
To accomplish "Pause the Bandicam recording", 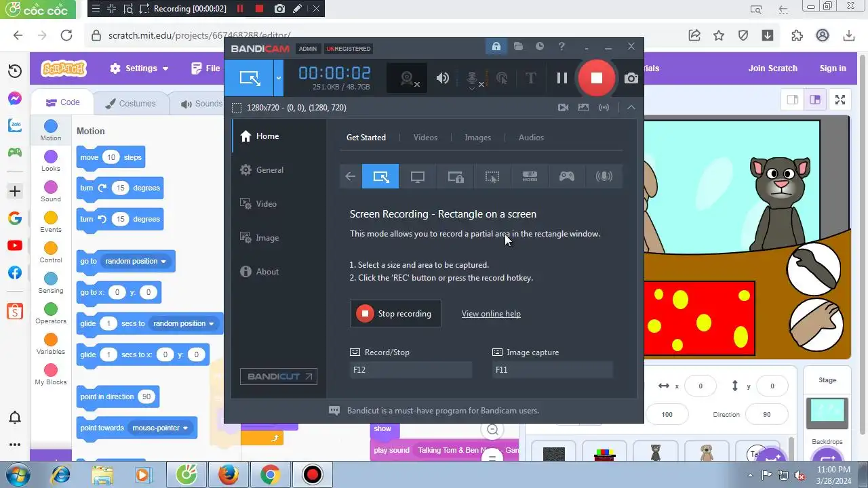I will tap(562, 78).
